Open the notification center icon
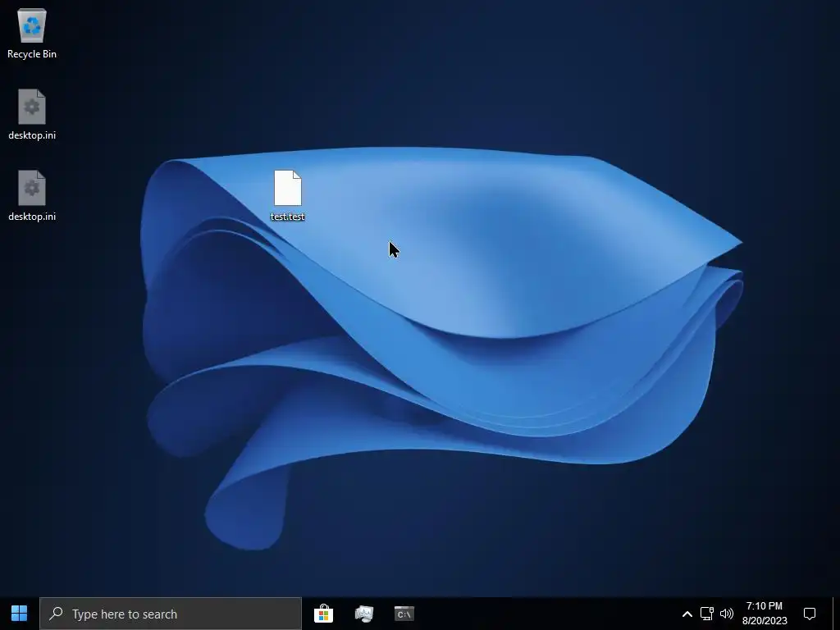 pyautogui.click(x=810, y=614)
